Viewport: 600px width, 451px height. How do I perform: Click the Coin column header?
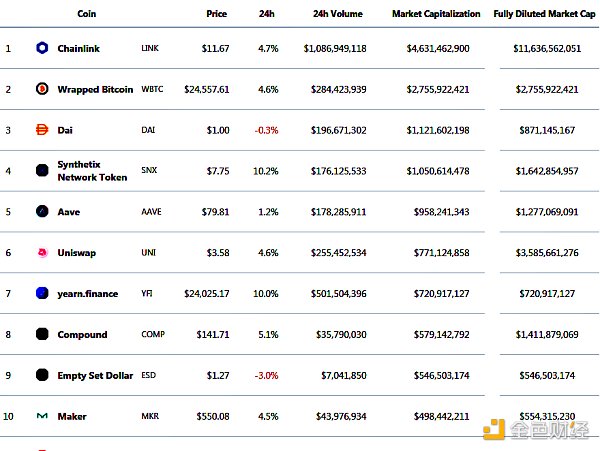(86, 14)
